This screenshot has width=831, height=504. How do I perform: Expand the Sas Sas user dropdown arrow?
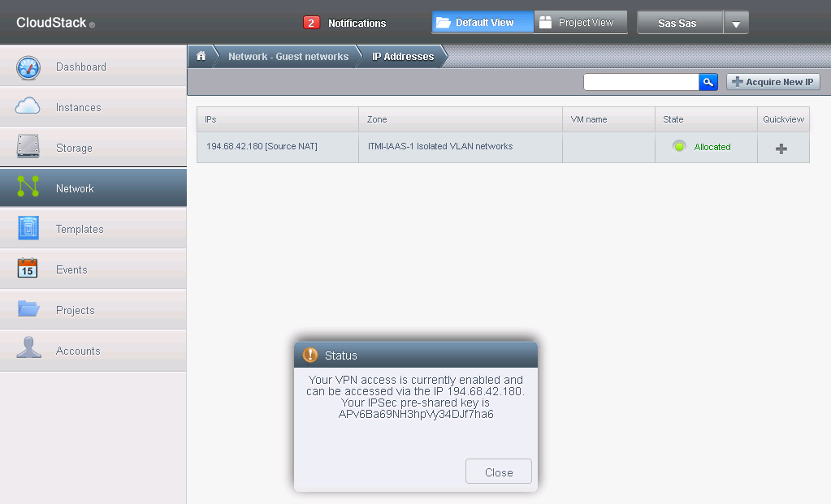coord(735,24)
